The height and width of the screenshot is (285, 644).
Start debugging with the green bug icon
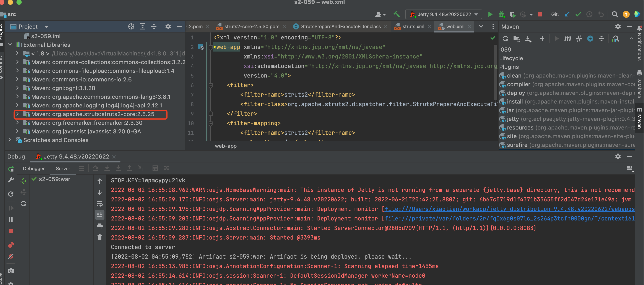501,15
